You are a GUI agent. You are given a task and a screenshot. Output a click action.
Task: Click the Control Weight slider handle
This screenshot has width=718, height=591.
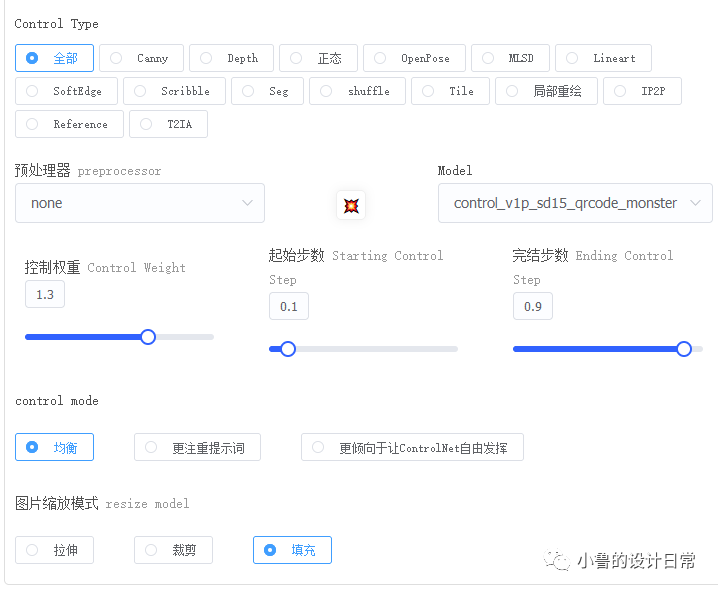click(148, 337)
